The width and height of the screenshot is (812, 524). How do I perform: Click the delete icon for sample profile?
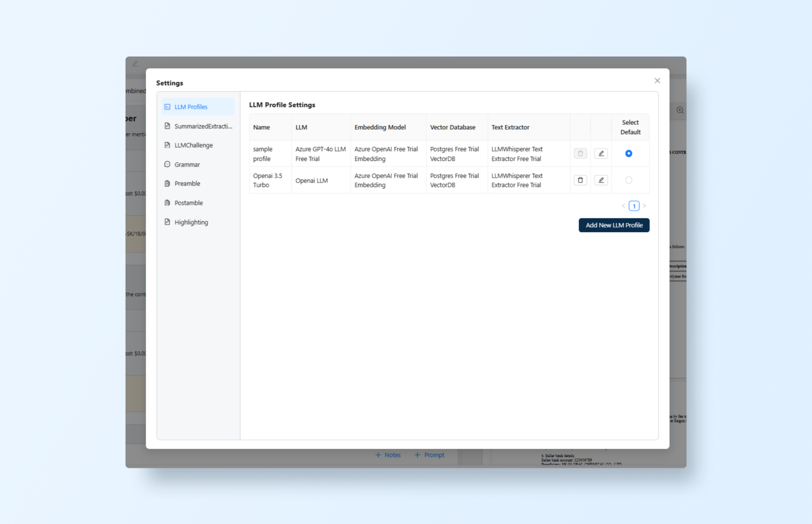tap(580, 153)
